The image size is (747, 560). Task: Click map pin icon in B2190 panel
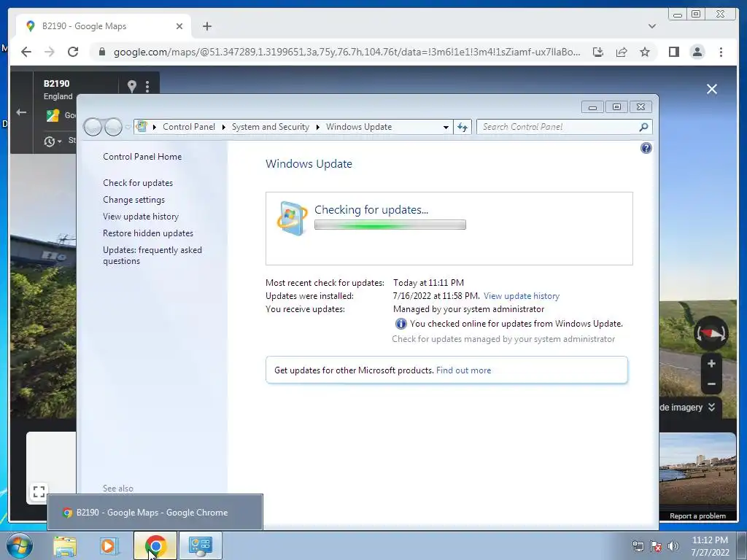pyautogui.click(x=132, y=86)
